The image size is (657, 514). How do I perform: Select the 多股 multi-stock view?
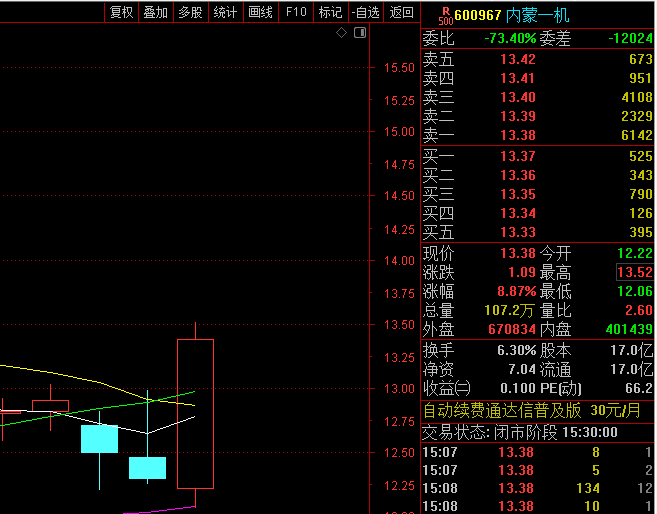point(191,12)
